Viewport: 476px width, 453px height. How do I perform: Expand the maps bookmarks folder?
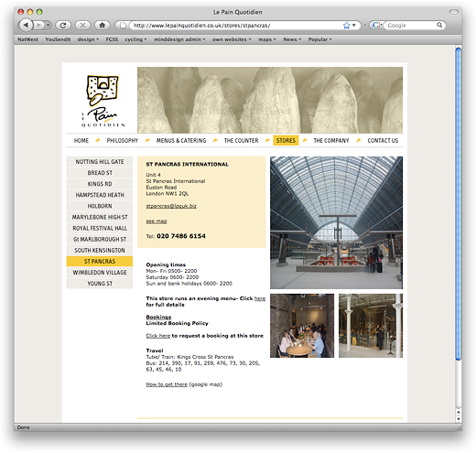(266, 39)
